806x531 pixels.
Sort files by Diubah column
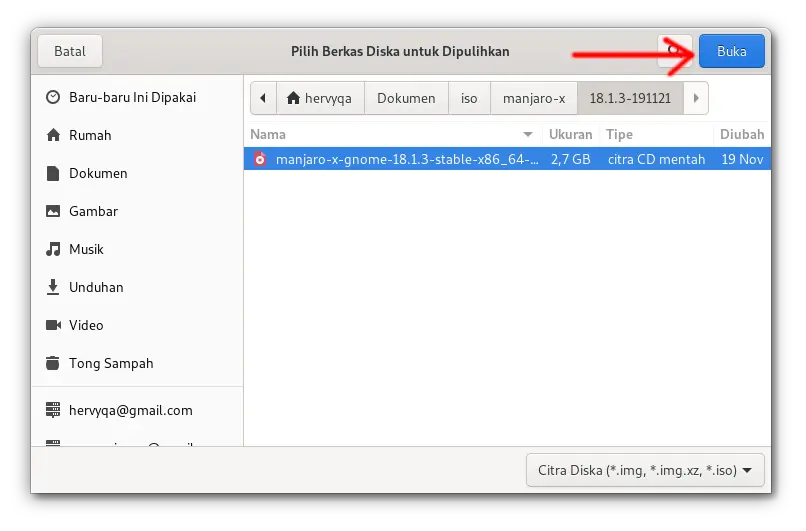pos(742,135)
